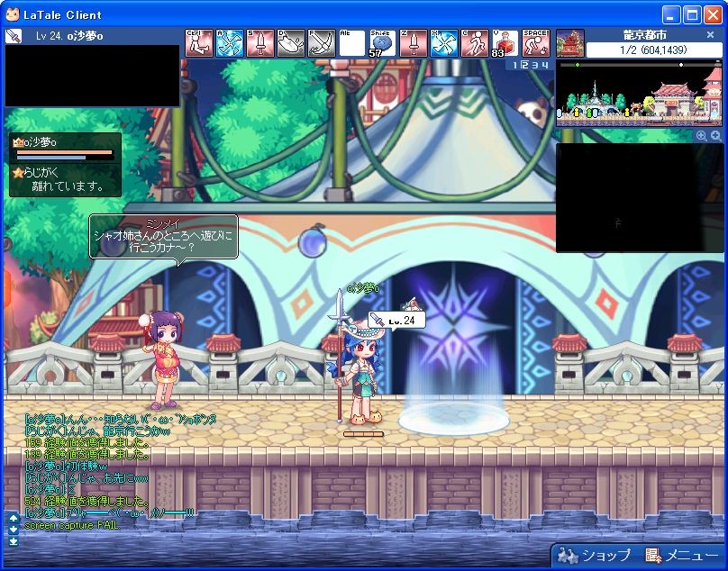Click the Lv. 24 tooltip by the character
Image resolution: width=728 pixels, height=571 pixels.
click(x=397, y=321)
